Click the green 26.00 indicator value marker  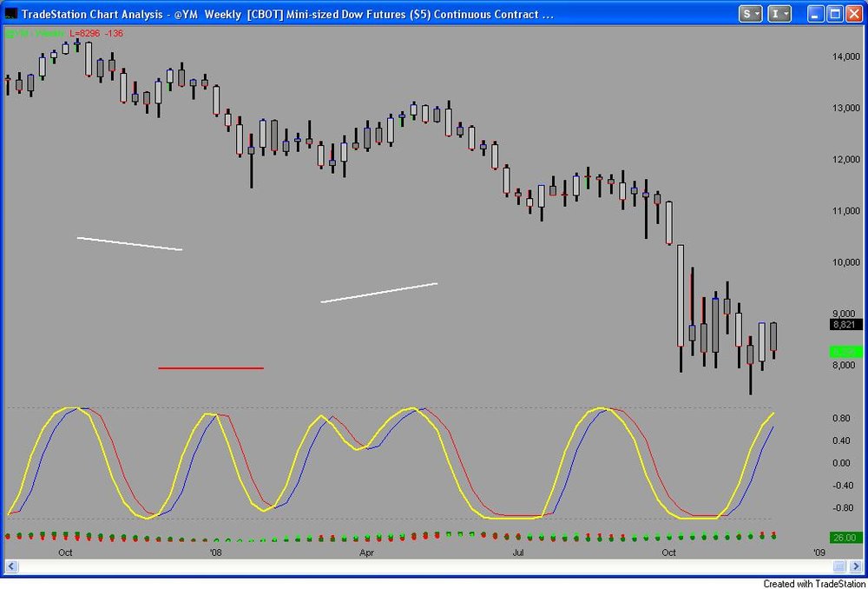click(845, 538)
